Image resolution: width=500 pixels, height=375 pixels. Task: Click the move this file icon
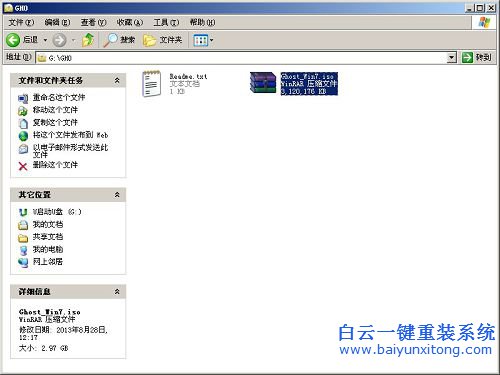point(23,111)
